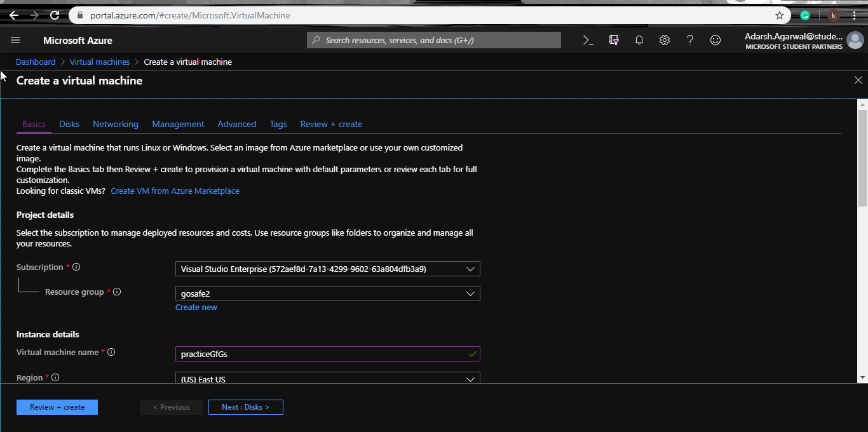Click the Virtual machine name field
This screenshot has height=432, width=868.
coord(321,354)
